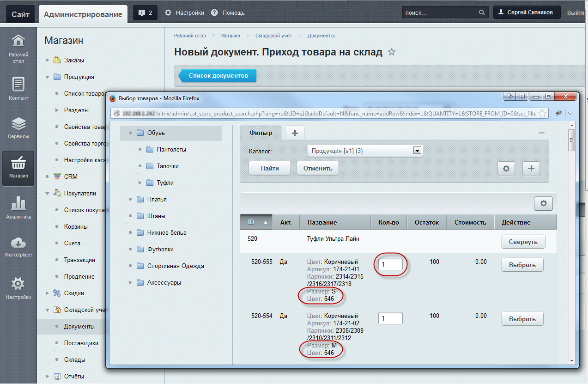
Task: Click Выбрать for item 520-554
Action: tap(522, 319)
